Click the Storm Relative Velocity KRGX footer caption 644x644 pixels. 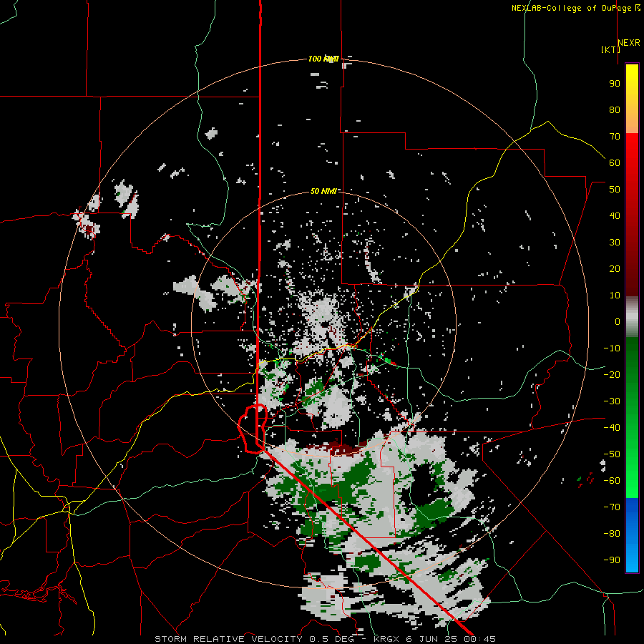click(325, 639)
